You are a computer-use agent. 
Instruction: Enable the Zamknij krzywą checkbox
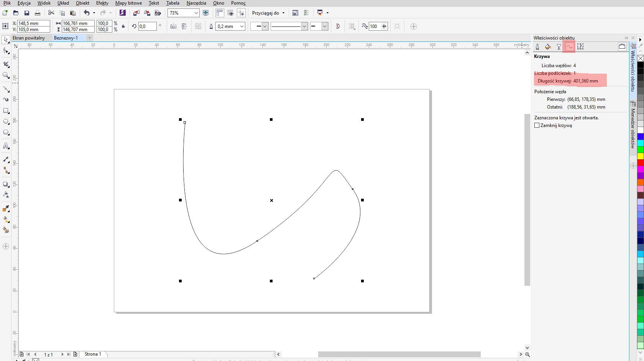tap(537, 125)
